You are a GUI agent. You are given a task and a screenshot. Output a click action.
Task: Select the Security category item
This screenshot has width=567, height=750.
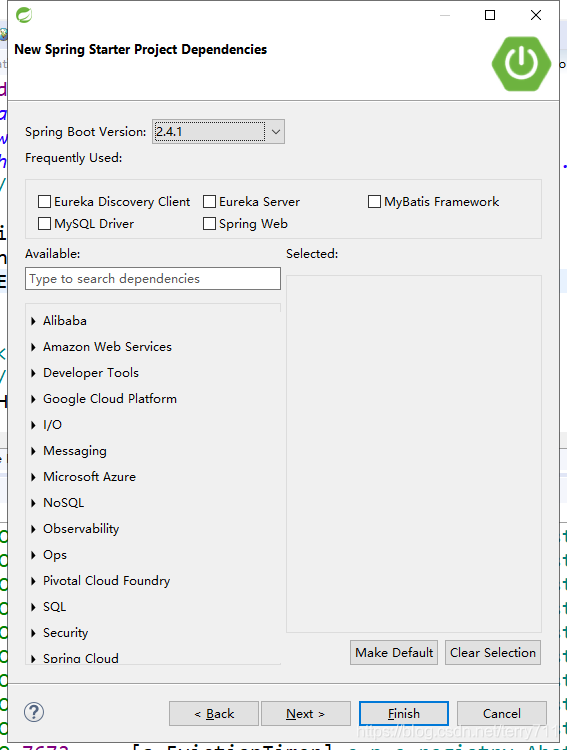[66, 633]
